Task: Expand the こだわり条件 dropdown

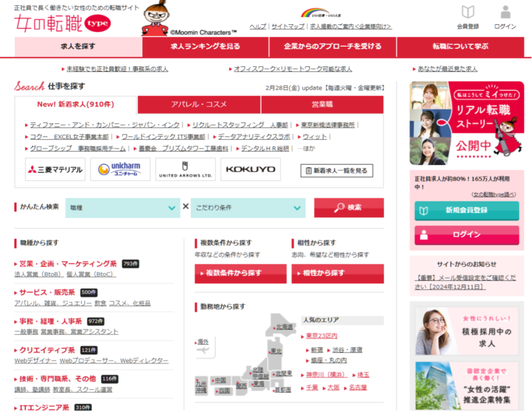Action: click(x=247, y=208)
